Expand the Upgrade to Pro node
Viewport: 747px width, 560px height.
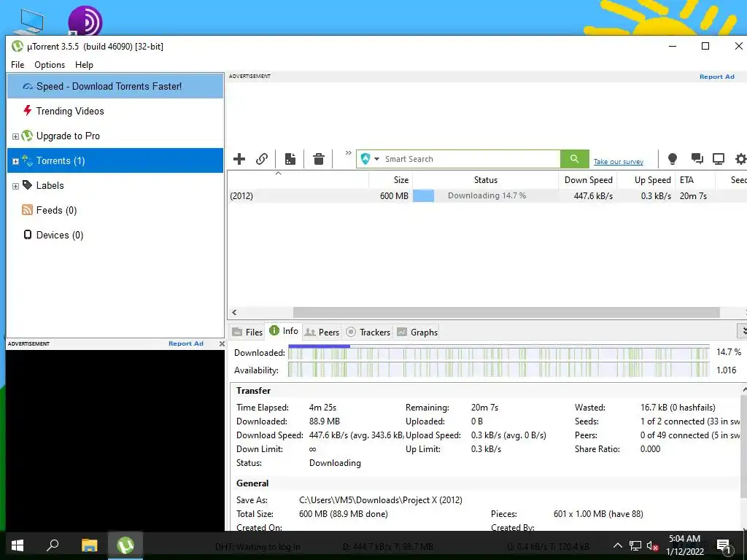(15, 136)
